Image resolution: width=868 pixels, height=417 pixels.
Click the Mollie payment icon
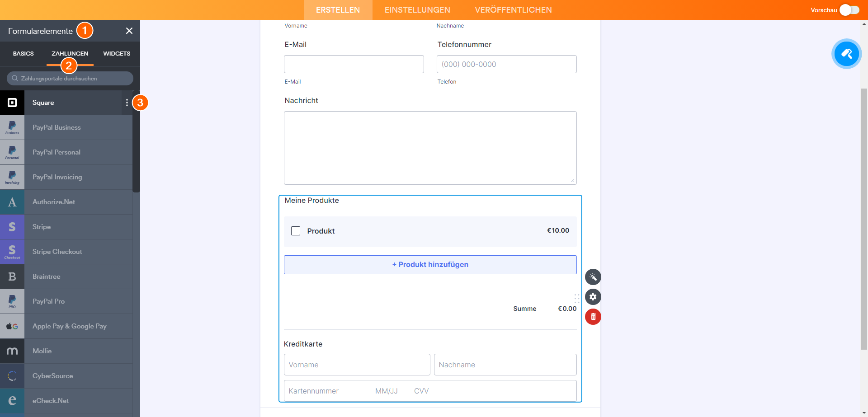pos(12,351)
